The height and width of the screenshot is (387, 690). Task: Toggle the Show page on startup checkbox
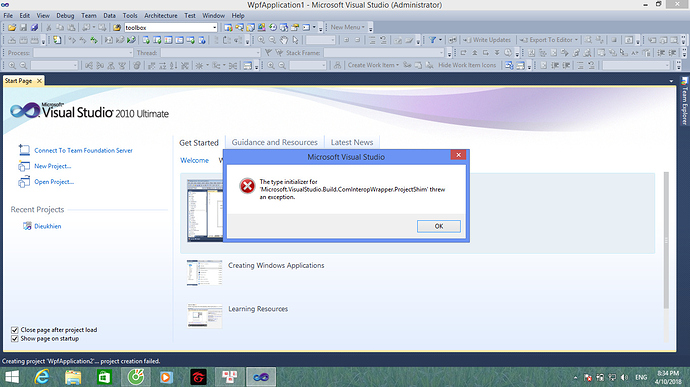pos(15,339)
